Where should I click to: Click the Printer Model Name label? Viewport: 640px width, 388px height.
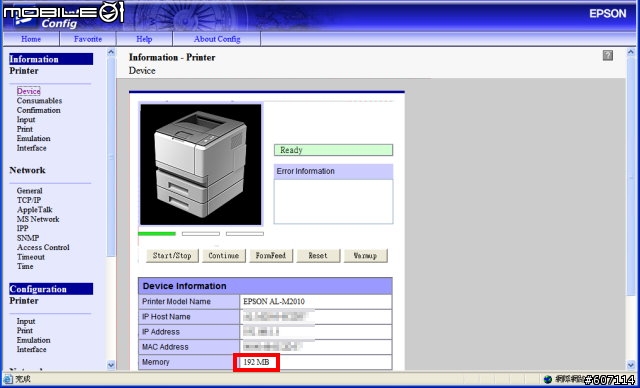(x=176, y=302)
